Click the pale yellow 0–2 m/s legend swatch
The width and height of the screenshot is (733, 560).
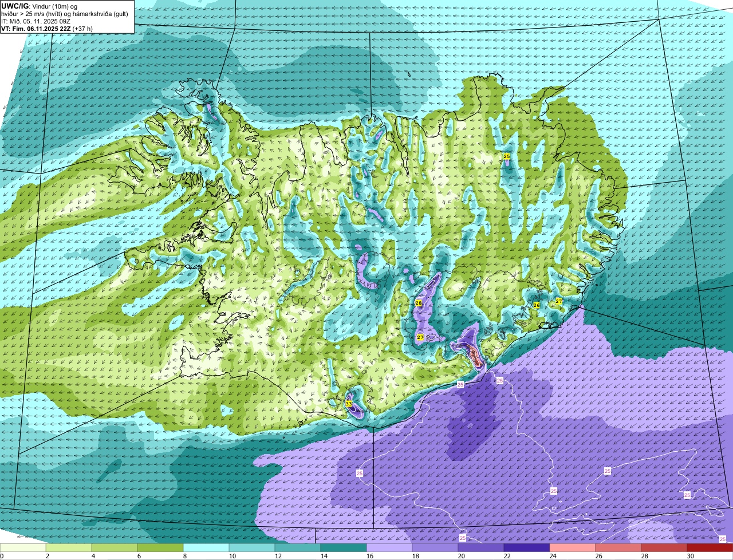click(23, 548)
